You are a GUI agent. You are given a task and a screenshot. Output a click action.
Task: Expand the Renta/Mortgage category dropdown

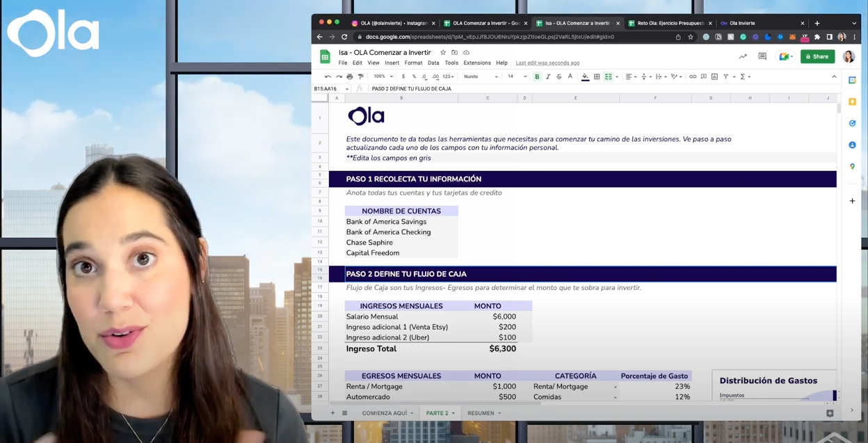pos(615,387)
